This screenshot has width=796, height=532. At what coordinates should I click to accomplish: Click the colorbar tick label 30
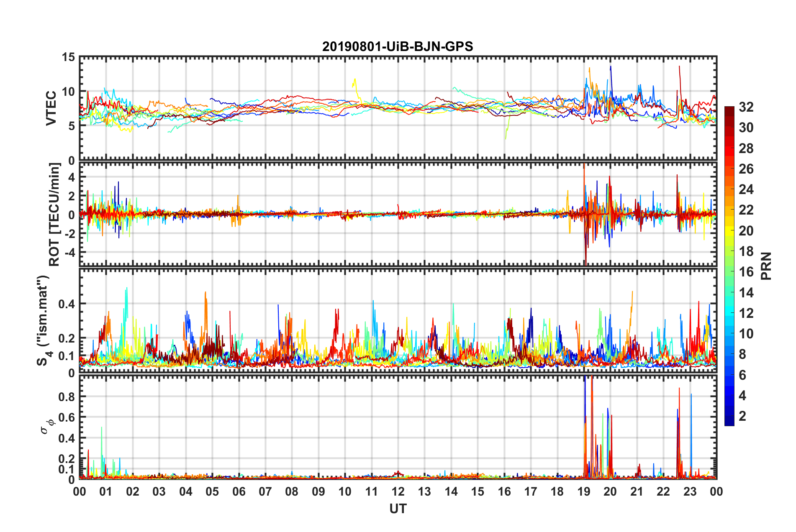pos(746,128)
